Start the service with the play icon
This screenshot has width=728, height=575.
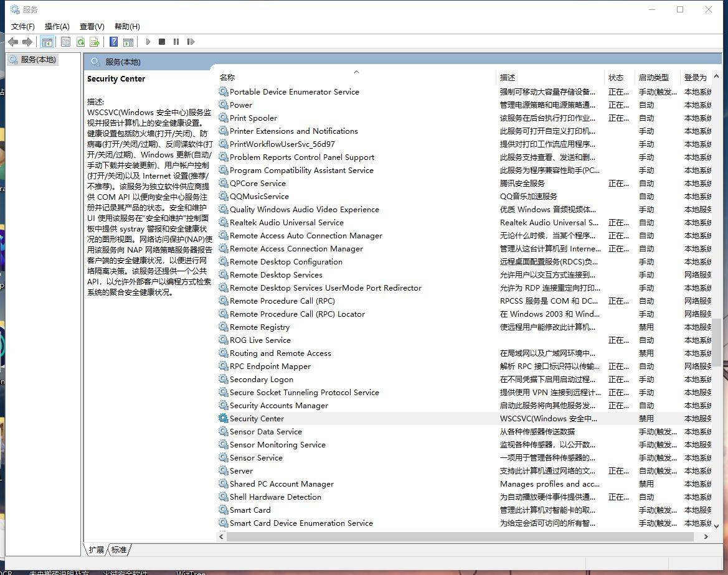(148, 42)
